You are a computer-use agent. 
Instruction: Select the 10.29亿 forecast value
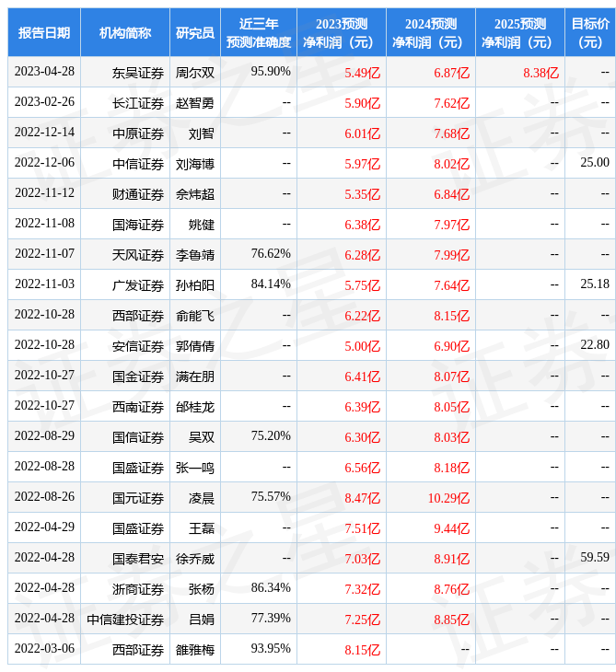tap(448, 498)
